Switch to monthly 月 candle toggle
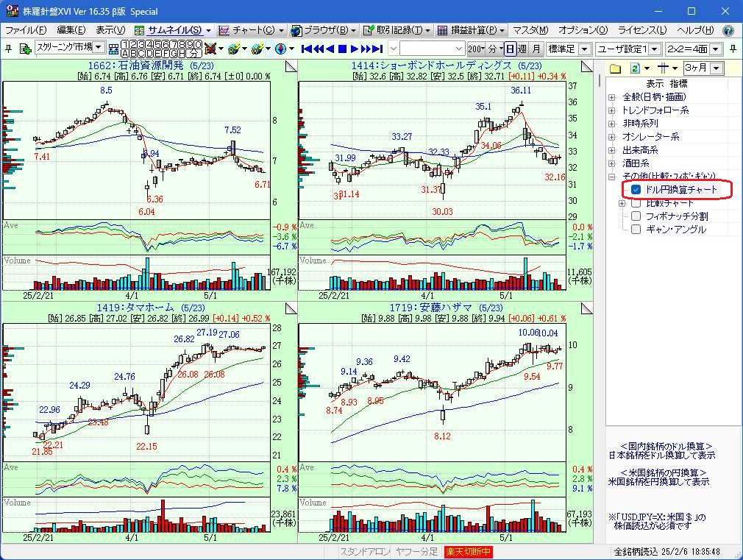This screenshot has height=560, width=743. pos(536,49)
